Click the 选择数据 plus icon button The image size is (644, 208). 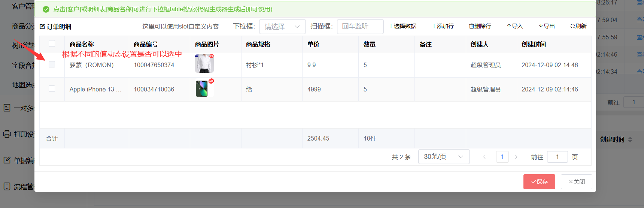402,26
